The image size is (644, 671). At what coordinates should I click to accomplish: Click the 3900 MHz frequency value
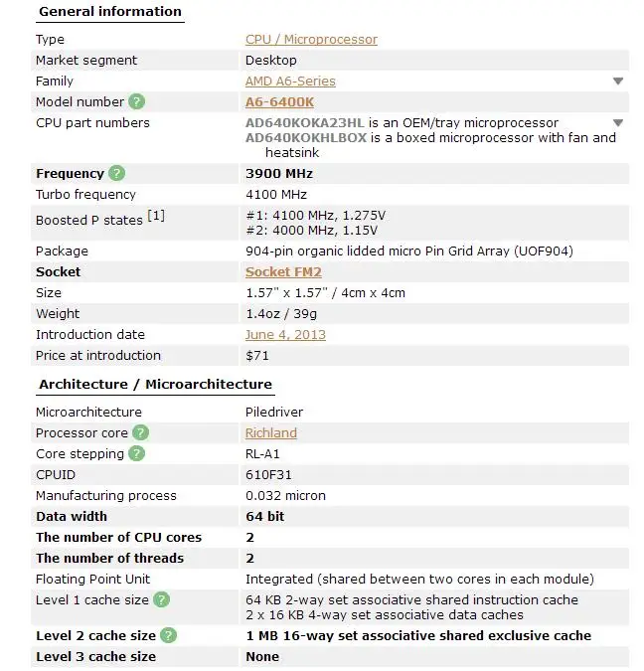[279, 174]
